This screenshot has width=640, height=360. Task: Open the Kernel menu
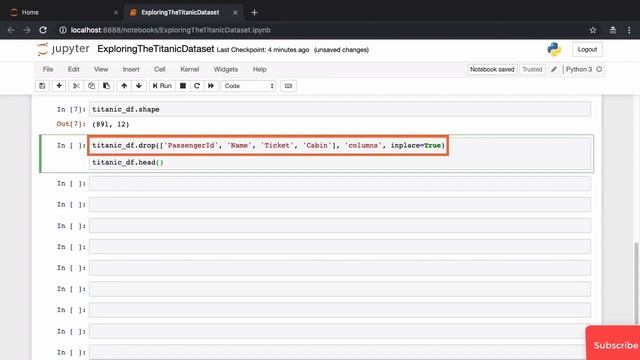point(190,69)
